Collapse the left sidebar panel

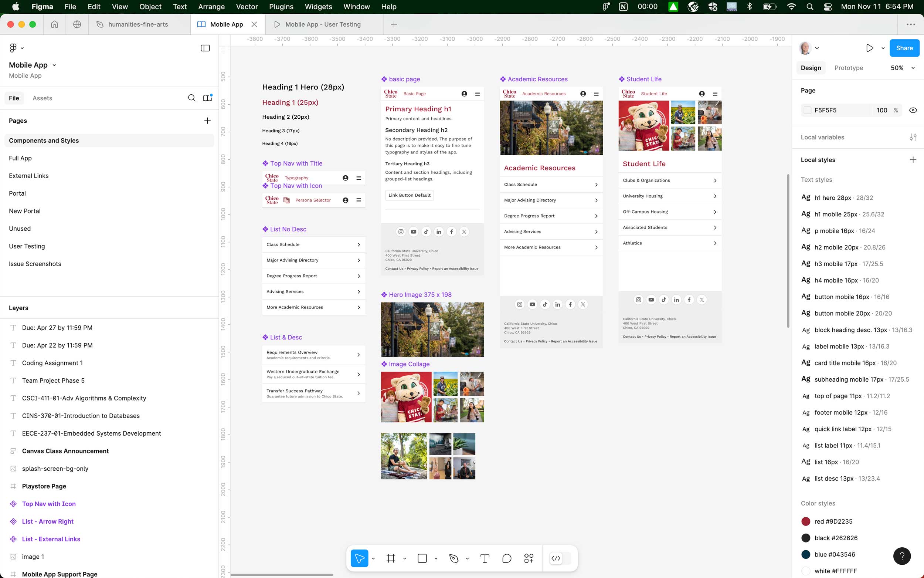click(x=205, y=48)
